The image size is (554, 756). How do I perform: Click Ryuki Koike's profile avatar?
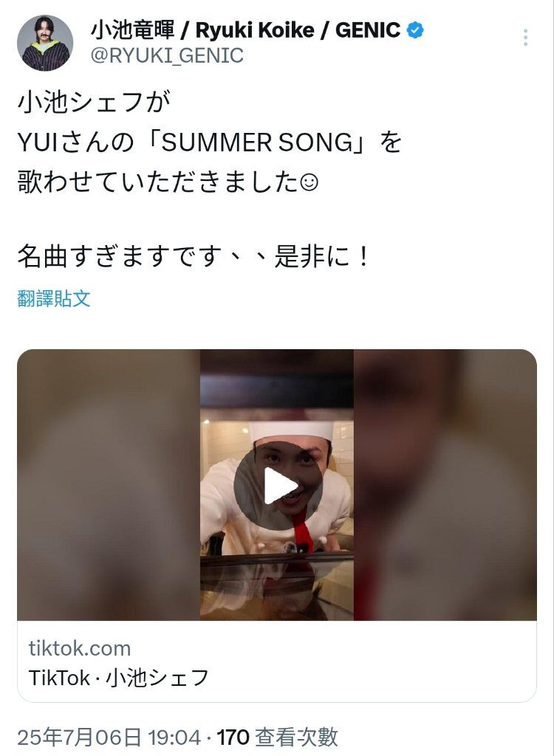point(45,43)
